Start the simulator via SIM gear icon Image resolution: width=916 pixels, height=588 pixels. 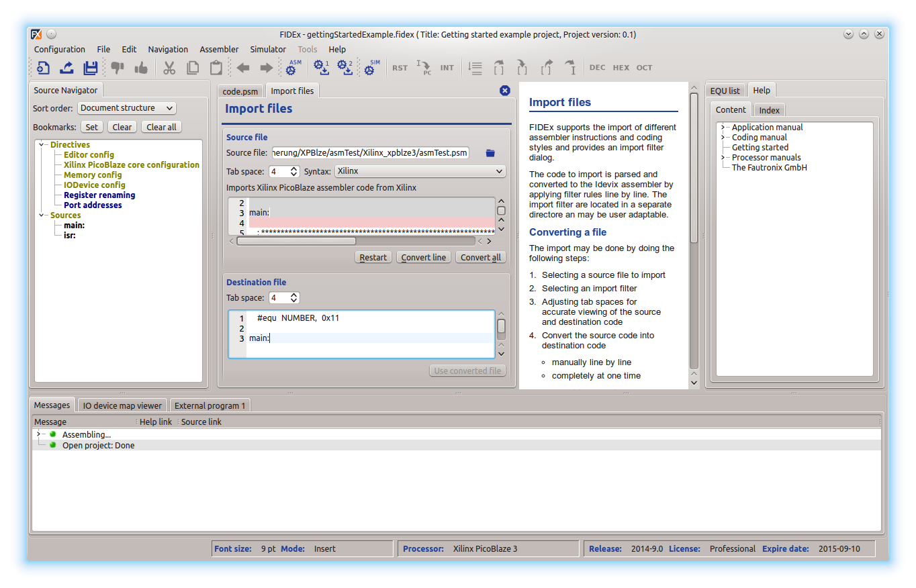click(371, 67)
